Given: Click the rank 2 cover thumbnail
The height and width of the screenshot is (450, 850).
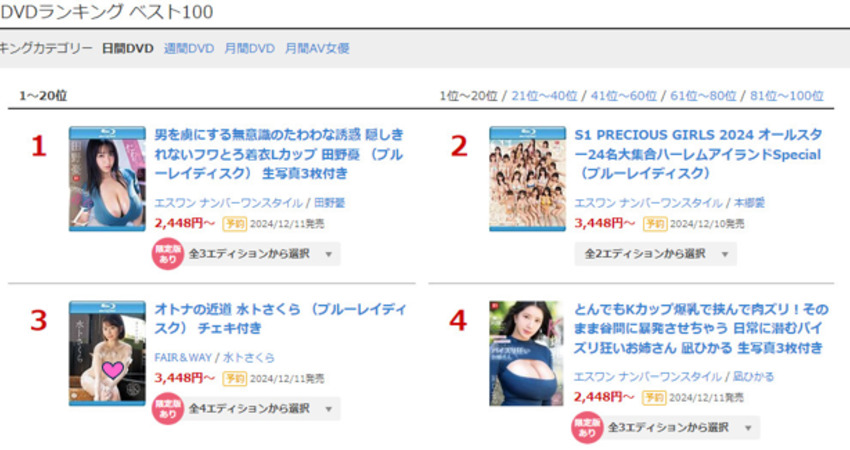Looking at the screenshot, I should click(x=527, y=179).
